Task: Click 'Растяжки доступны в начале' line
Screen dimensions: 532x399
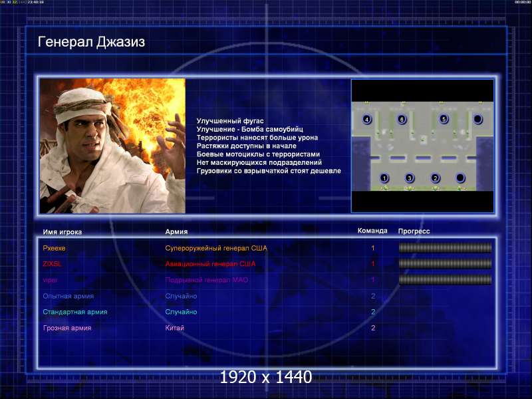Action: [x=246, y=146]
